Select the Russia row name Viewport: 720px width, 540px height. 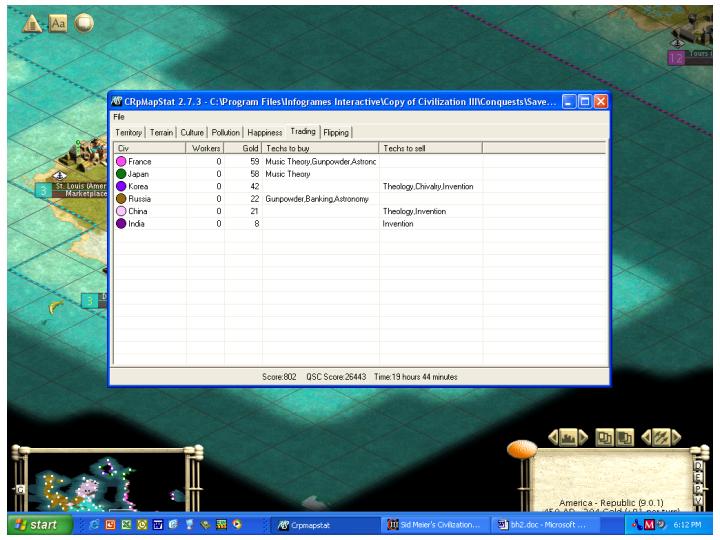coord(139,199)
